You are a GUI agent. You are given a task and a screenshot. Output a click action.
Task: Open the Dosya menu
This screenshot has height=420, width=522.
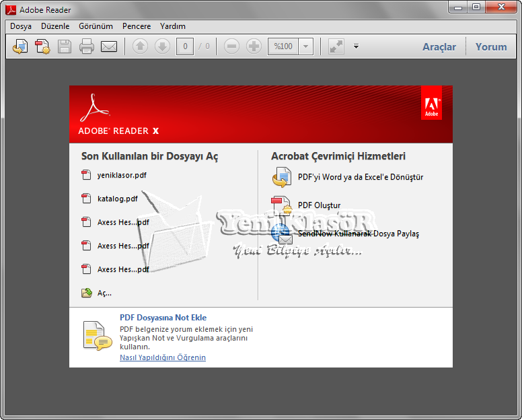tap(21, 26)
